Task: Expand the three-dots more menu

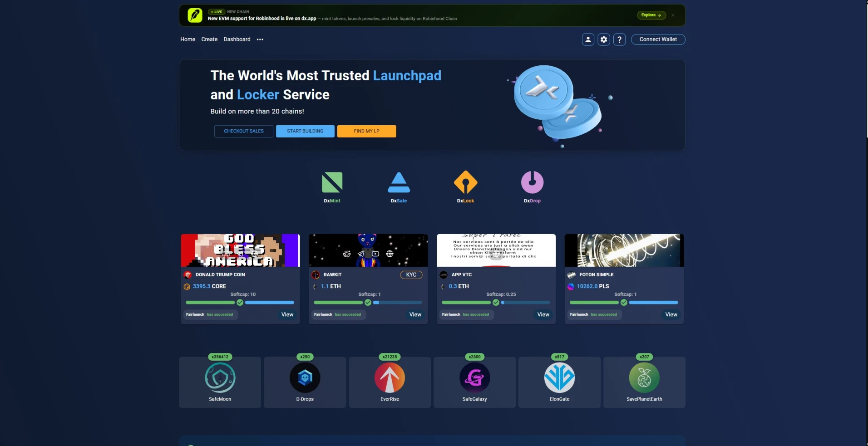Action: [260, 39]
